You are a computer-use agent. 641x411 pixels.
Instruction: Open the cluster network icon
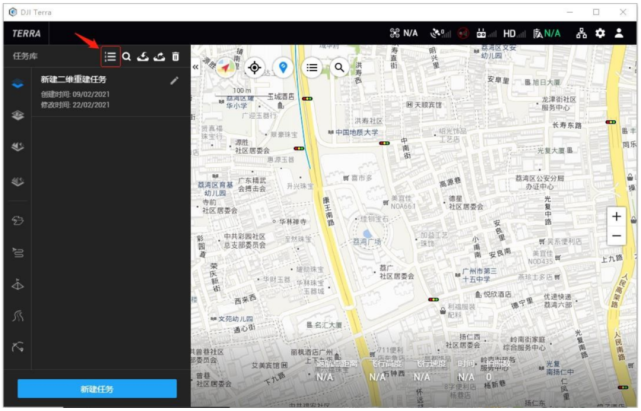coord(581,33)
